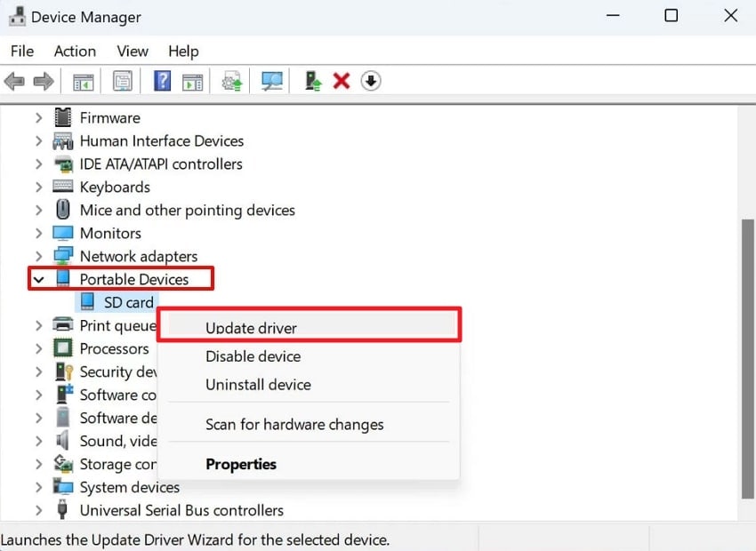Click the Back navigation arrow icon
This screenshot has height=551, width=756.
point(14,81)
